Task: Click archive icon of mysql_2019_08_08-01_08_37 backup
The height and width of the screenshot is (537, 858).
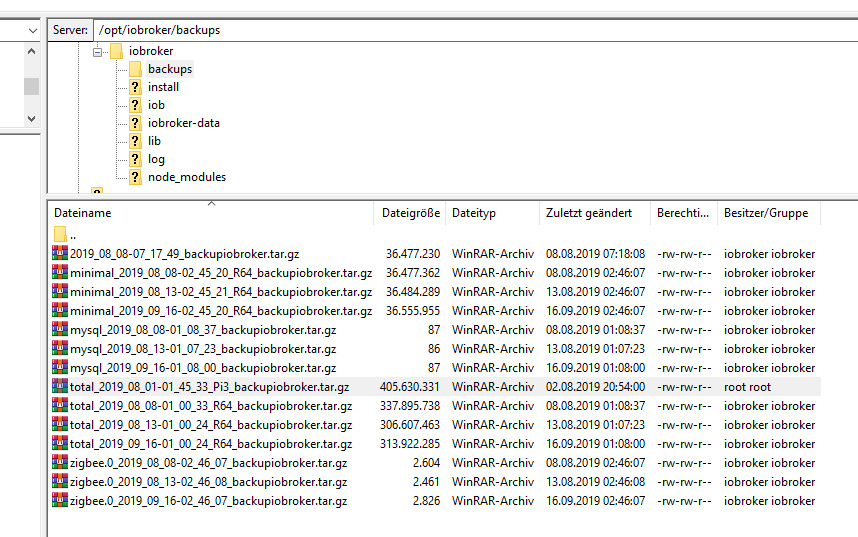Action: click(60, 330)
